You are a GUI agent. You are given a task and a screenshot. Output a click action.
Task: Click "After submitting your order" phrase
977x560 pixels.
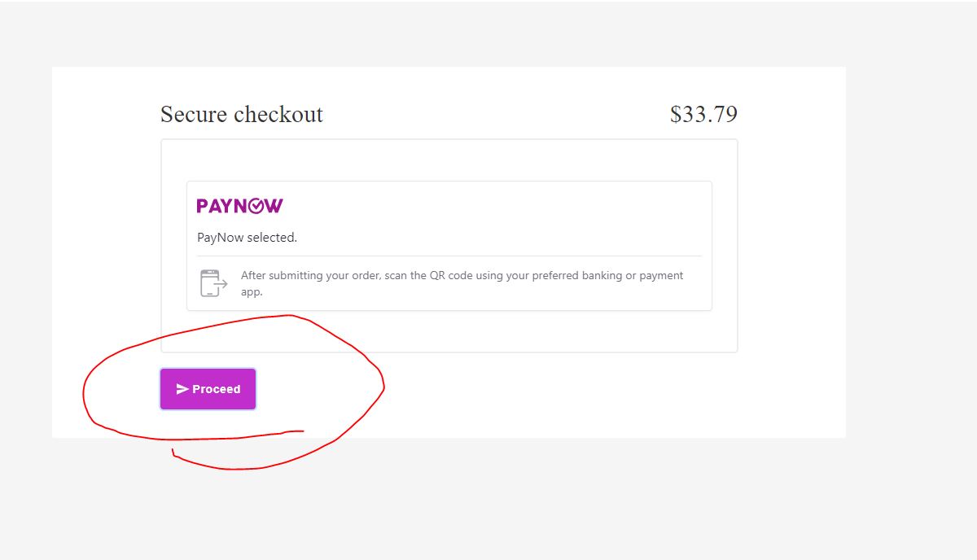click(x=310, y=276)
